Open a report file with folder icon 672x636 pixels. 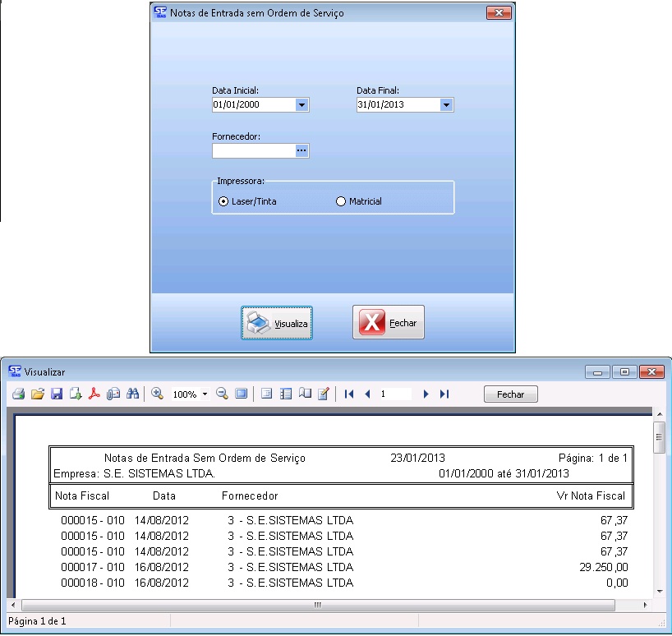click(x=37, y=394)
